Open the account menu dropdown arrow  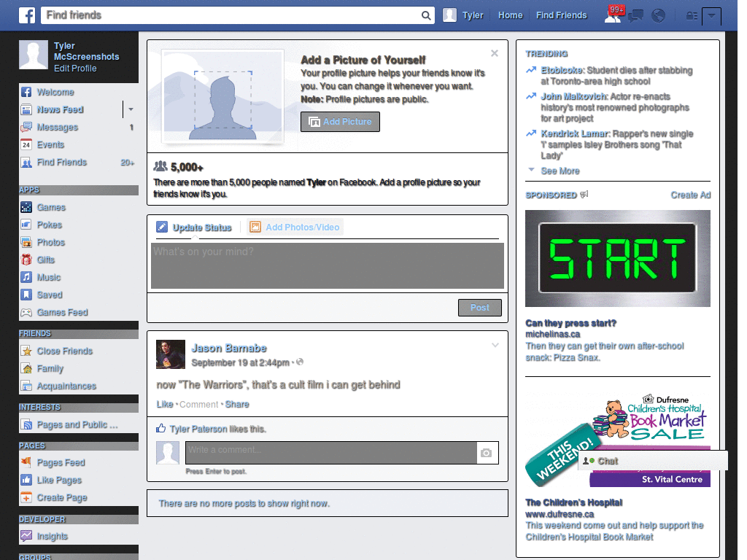(x=711, y=16)
